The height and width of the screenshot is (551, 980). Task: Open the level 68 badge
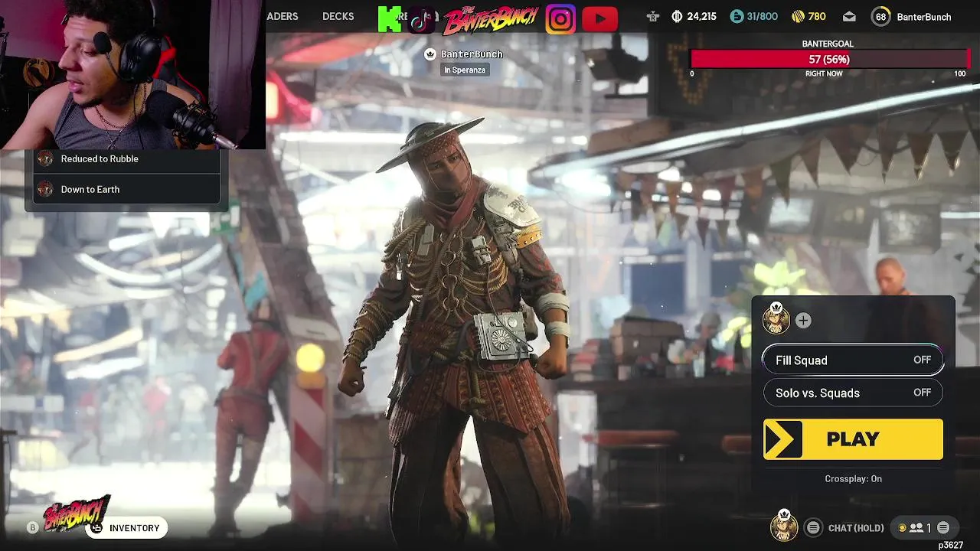880,17
